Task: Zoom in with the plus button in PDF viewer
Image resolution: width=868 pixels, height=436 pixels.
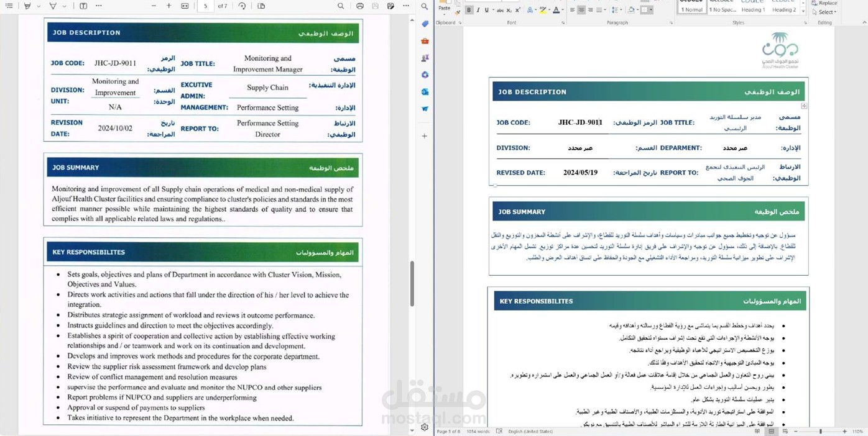Action: click(x=169, y=6)
